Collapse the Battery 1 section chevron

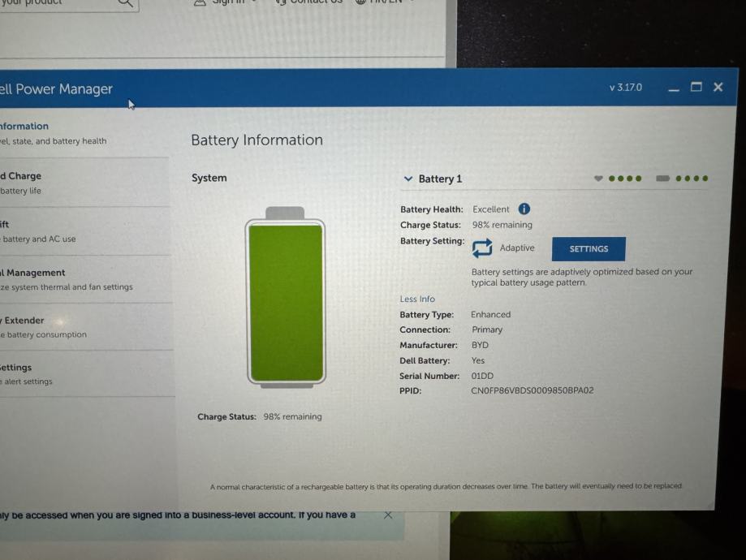click(407, 179)
